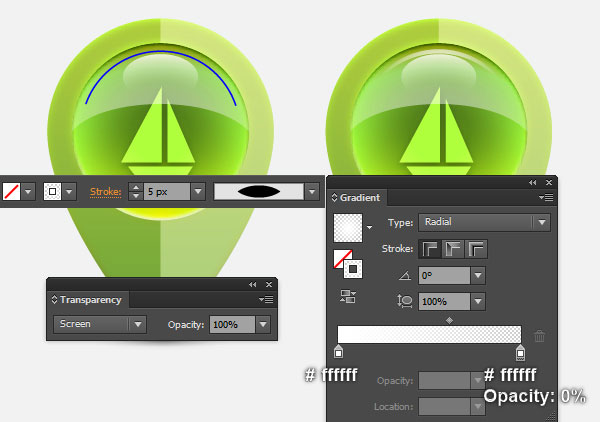This screenshot has height=422, width=600.
Task: Open the fill swatch dropdown in control bar
Action: (x=28, y=191)
